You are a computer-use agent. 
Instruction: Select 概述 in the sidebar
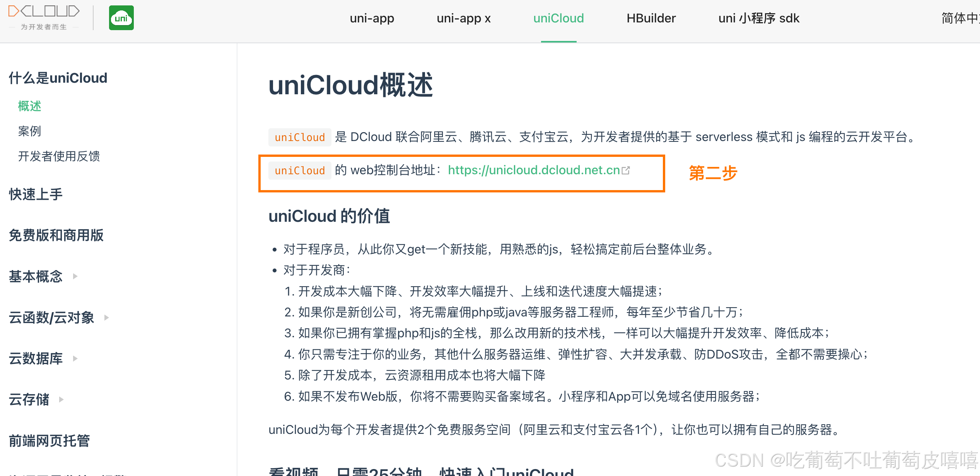[x=29, y=106]
